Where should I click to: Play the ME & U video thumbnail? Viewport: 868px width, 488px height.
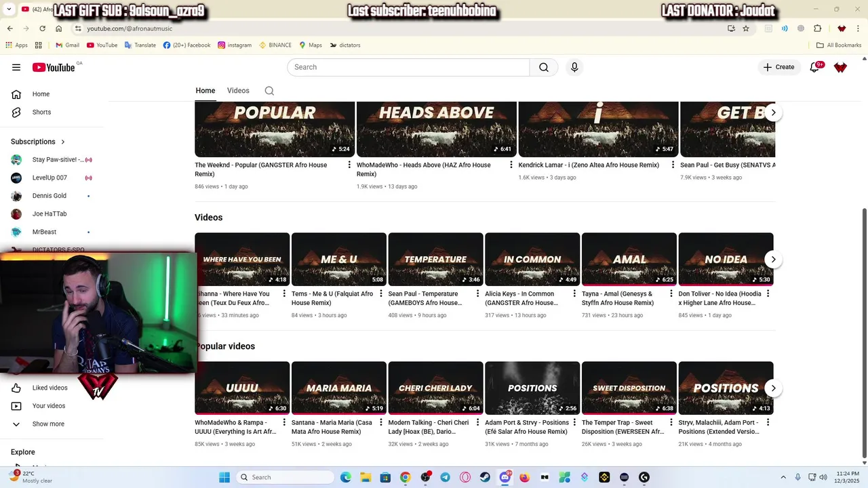[x=339, y=260]
